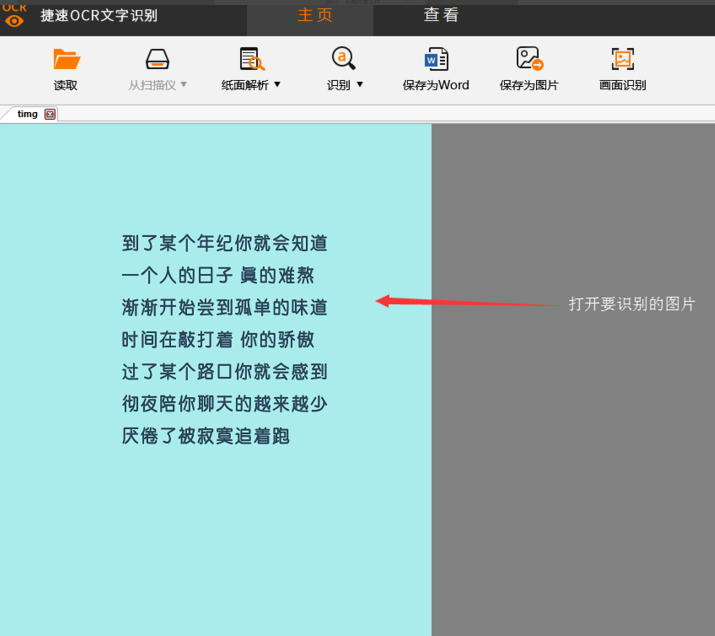Click the 画面识别 label
Screen dimensions: 715x636
coord(623,85)
